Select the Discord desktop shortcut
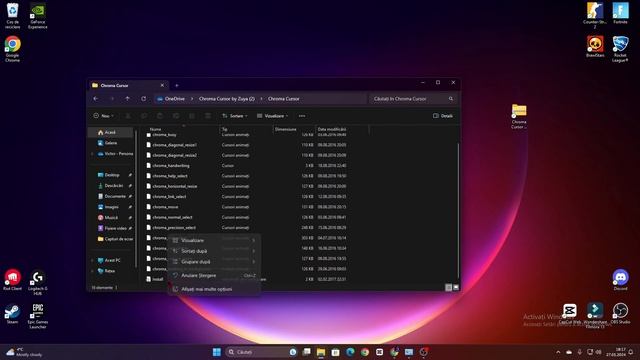 pyautogui.click(x=620, y=280)
